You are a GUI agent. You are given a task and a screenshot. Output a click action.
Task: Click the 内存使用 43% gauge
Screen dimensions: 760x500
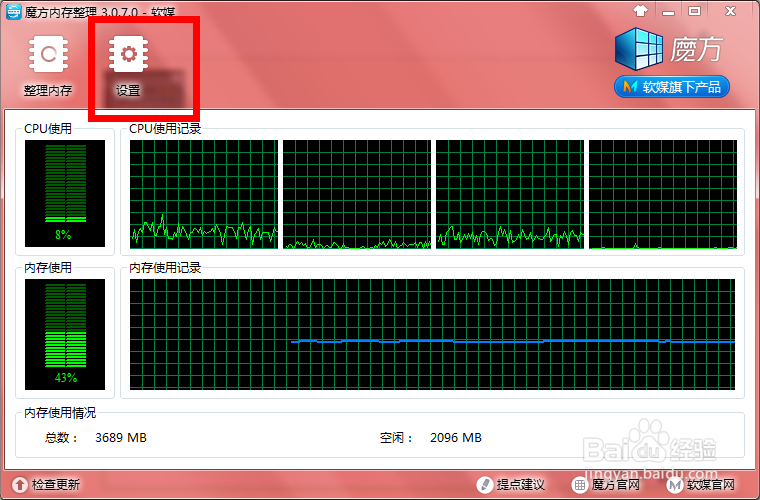(65, 334)
